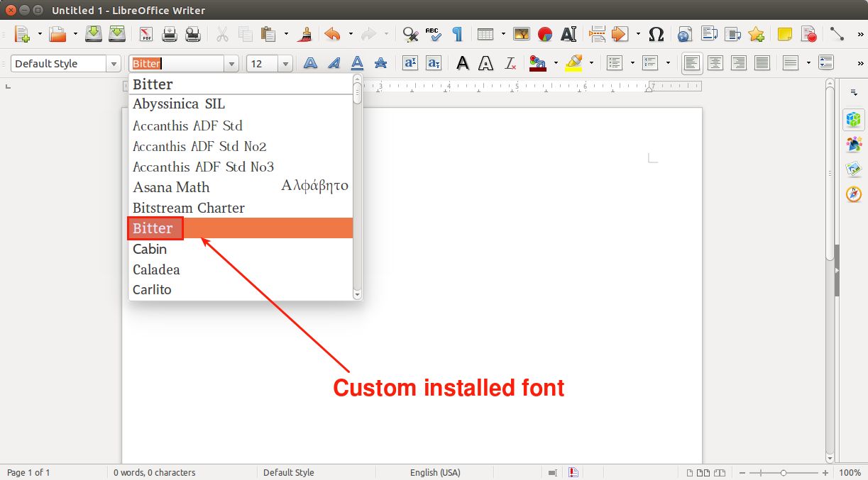Screen dimensions: 868x480
Task: Print the document with the Print icon
Action: tap(170, 34)
